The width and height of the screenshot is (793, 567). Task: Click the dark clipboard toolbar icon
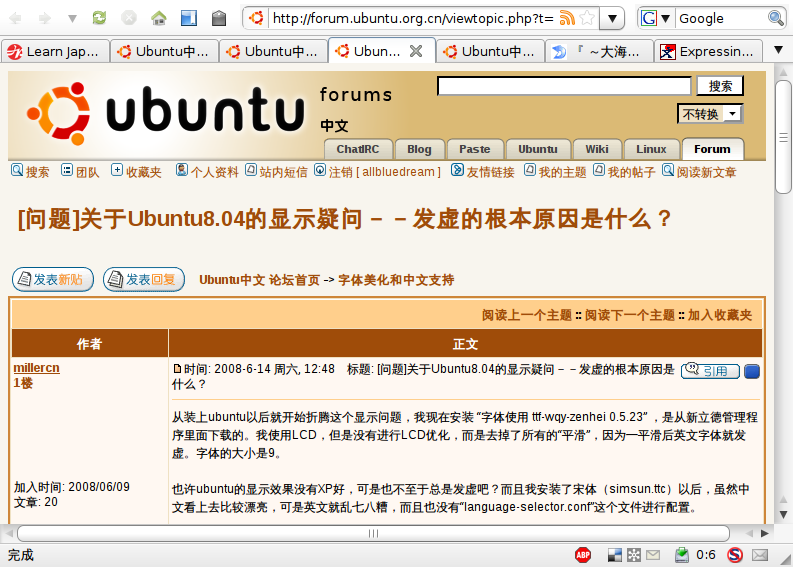point(218,18)
